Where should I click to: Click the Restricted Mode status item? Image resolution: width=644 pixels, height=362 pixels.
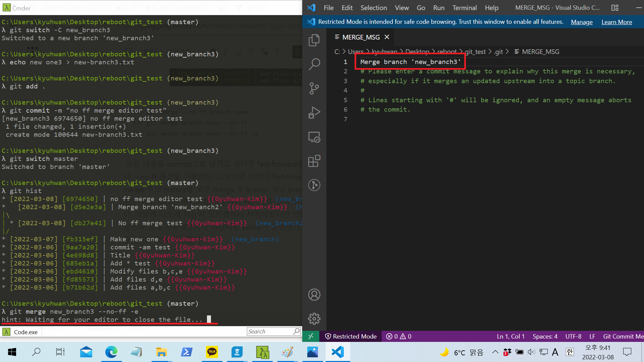351,336
